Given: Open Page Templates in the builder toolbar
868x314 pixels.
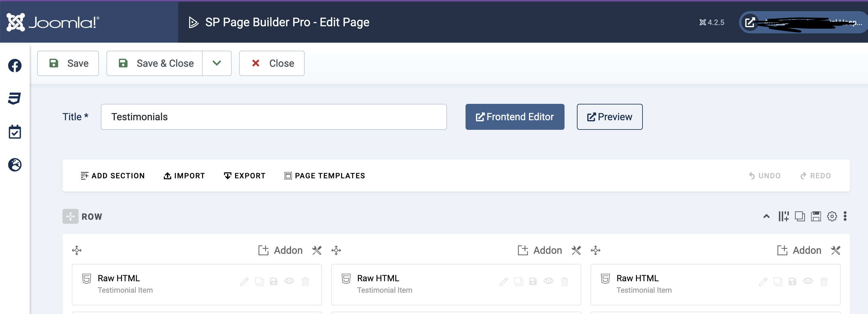Looking at the screenshot, I should click(324, 176).
